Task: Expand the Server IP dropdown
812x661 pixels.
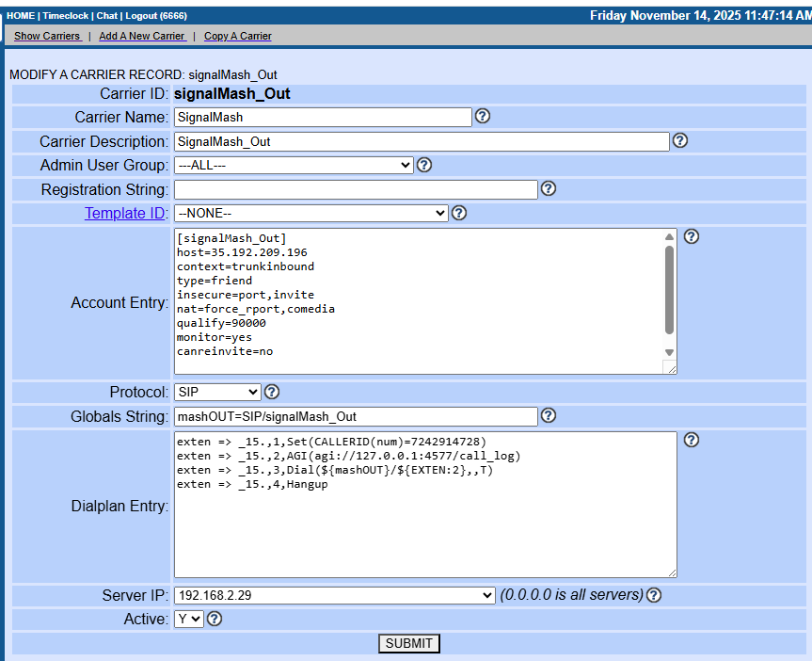Action: coord(334,595)
